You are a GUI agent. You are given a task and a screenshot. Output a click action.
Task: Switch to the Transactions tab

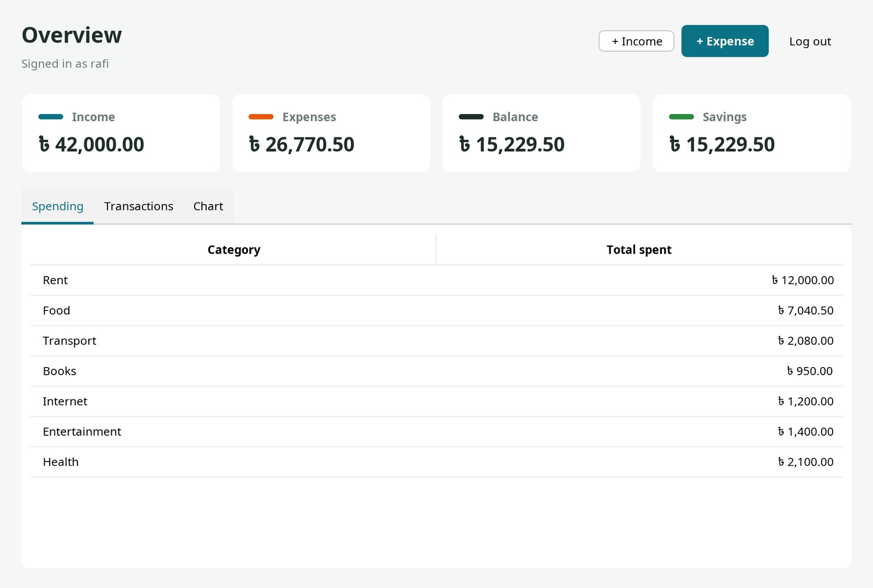point(139,206)
